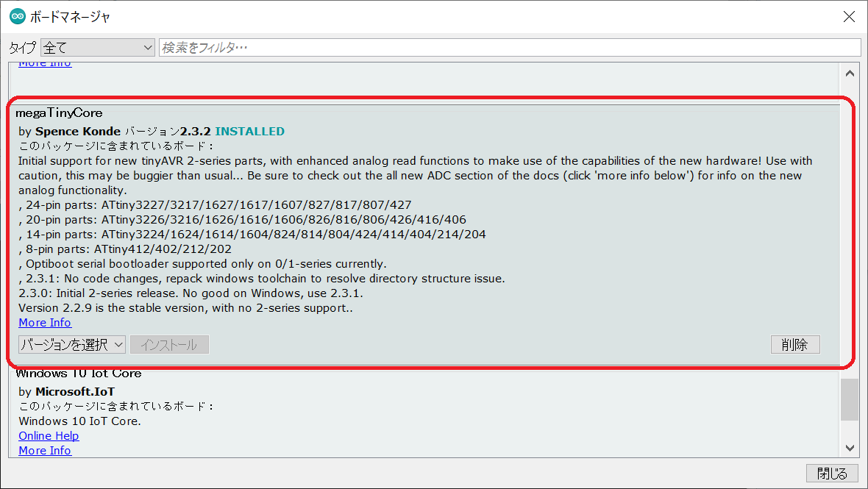Open More Info link under megaTinyCore
The width and height of the screenshot is (868, 489).
[45, 323]
